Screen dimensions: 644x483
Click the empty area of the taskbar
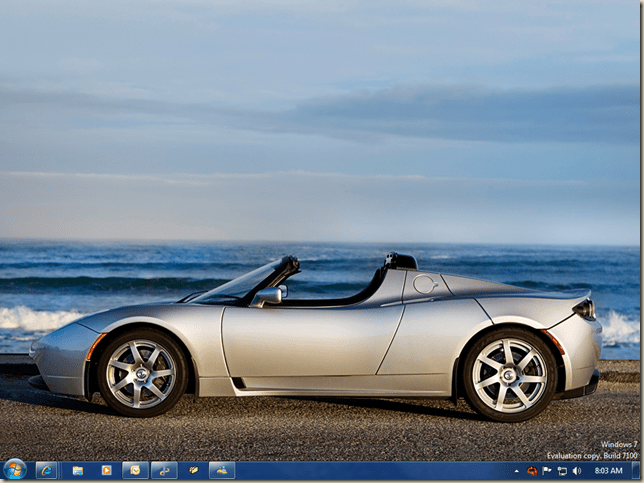(x=370, y=470)
